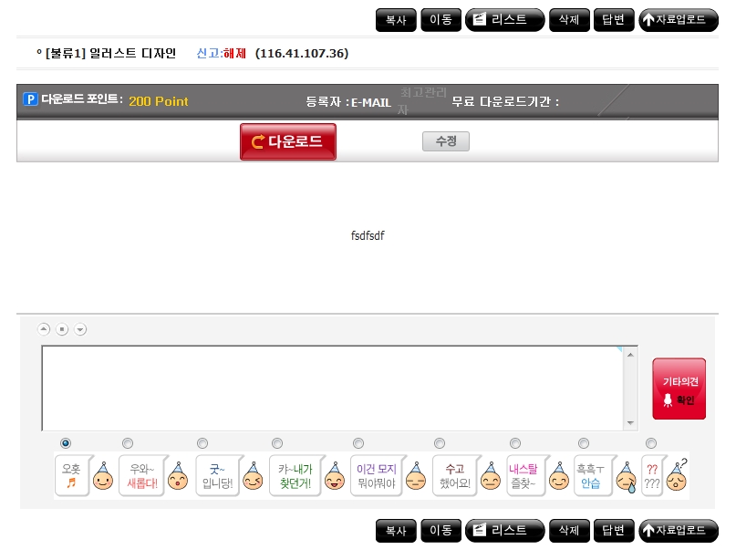Click the winking face beside 입니당!

point(253,476)
